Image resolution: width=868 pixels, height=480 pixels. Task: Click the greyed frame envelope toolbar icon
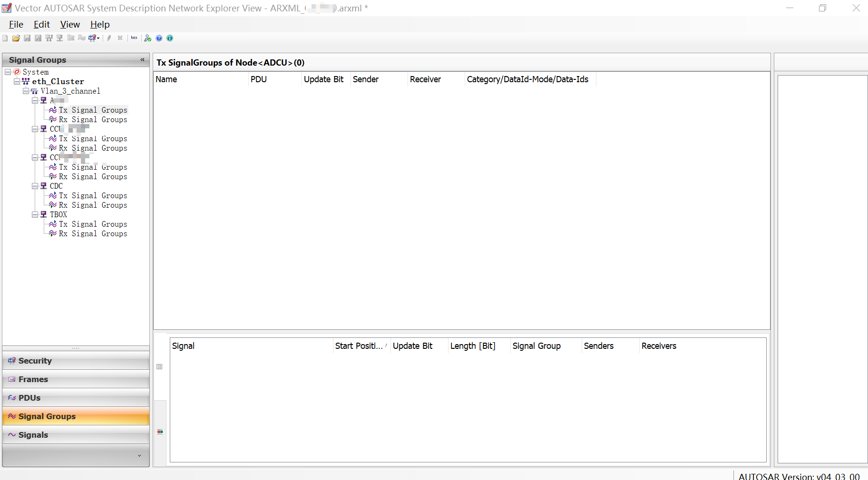pyautogui.click(x=71, y=38)
